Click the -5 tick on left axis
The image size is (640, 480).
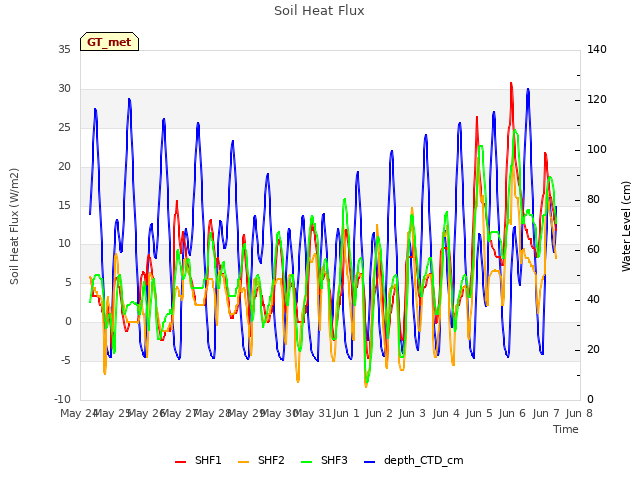[64, 361]
